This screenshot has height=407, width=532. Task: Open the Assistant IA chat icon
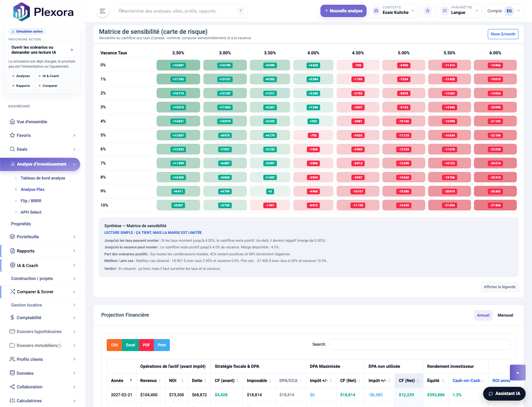tap(490, 394)
